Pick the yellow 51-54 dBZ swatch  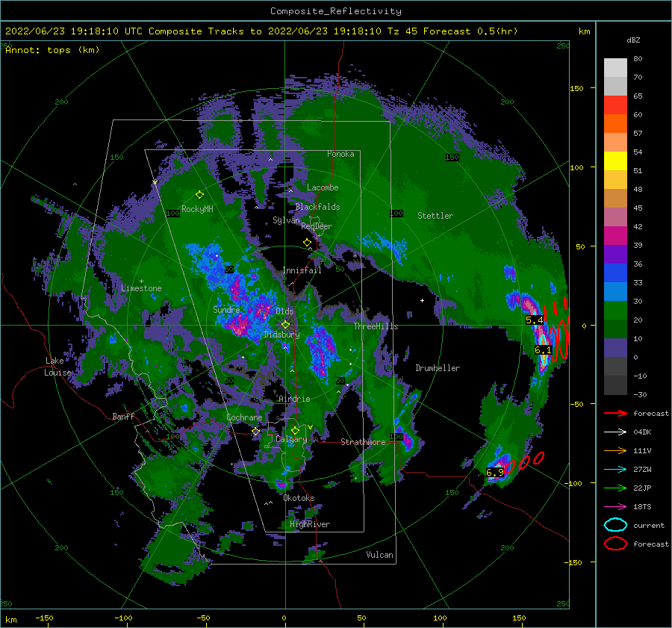coord(615,161)
